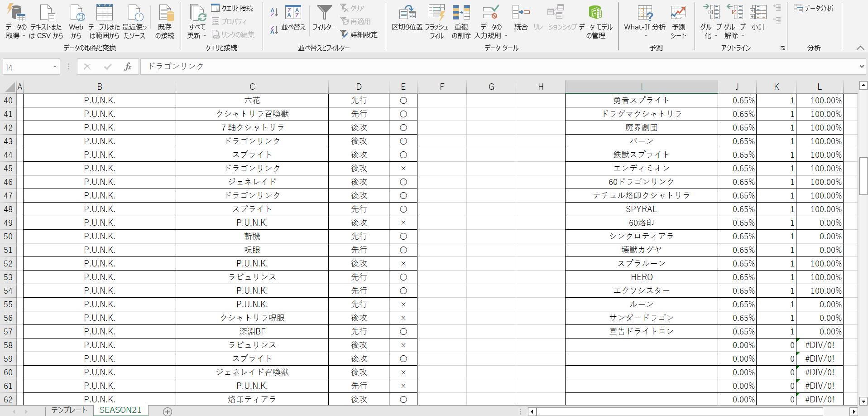The image size is (868, 416).
Task: Sort ascending with the A-Z icon
Action: point(274,12)
